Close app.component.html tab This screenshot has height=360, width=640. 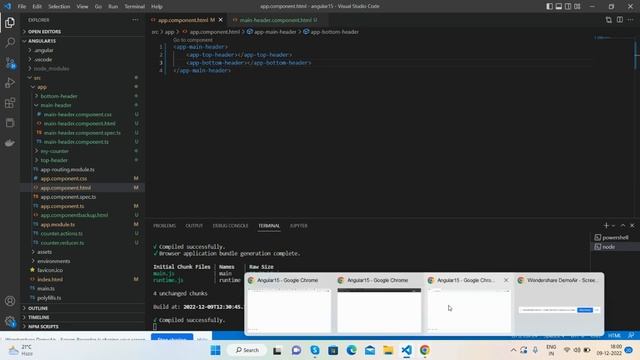221,20
